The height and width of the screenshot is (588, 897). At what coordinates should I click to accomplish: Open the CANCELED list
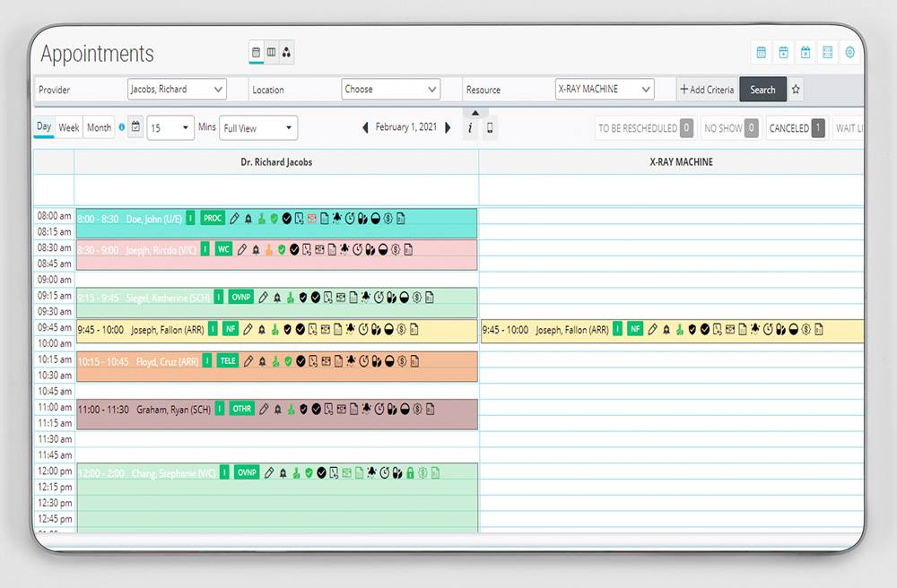797,128
